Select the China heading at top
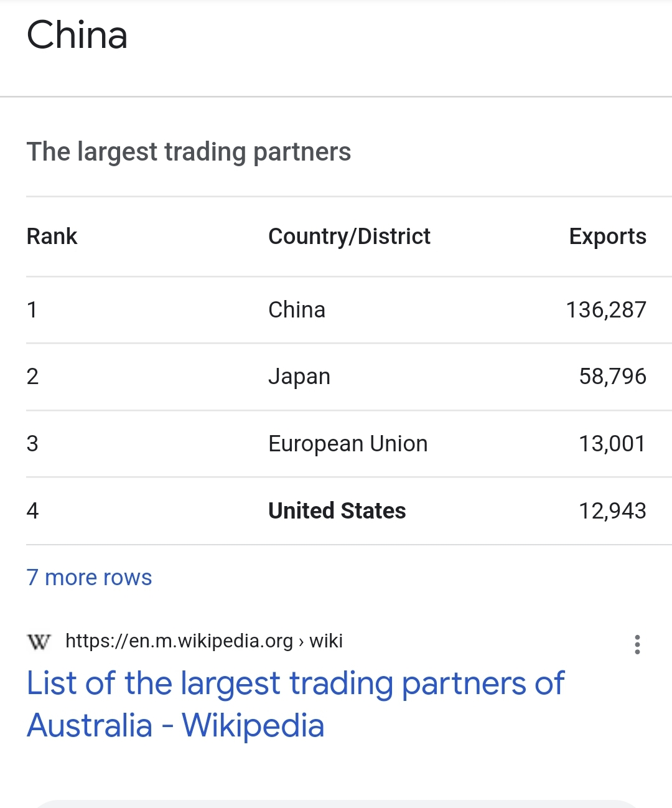 (x=77, y=35)
